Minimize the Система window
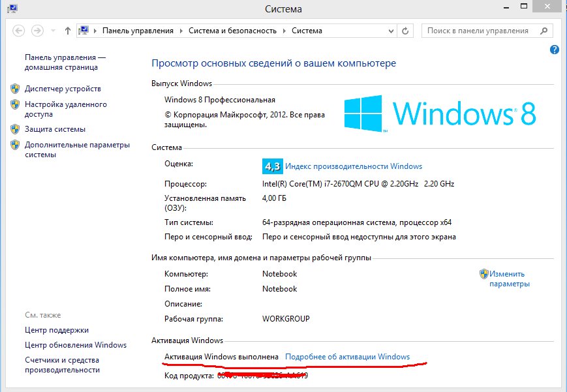Screen dimensions: 567x392 click(x=506, y=7)
